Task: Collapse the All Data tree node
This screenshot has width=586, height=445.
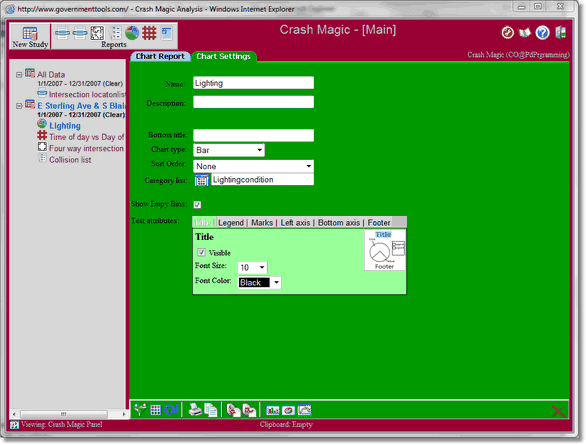Action: 19,75
